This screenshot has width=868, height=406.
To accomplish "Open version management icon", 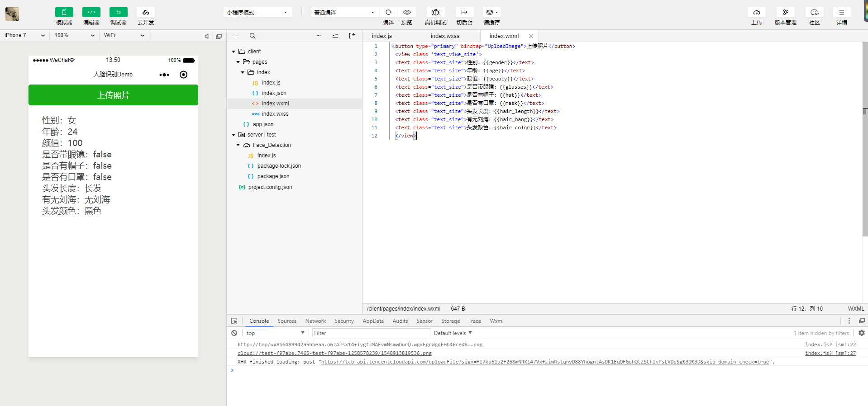I will click(x=785, y=12).
